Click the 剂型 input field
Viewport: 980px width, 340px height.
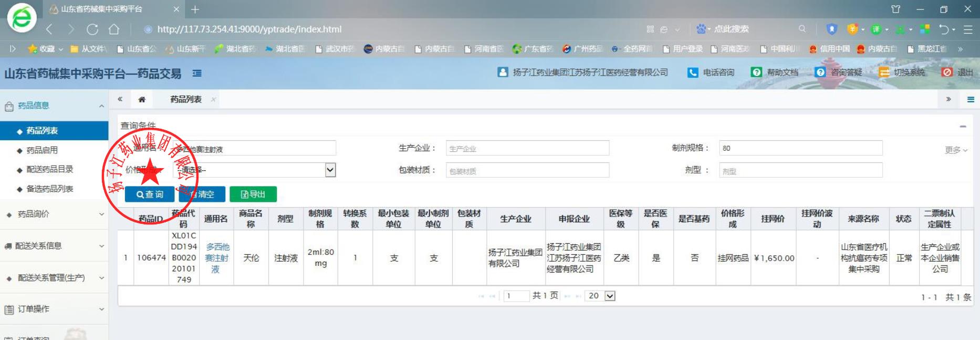coord(800,170)
